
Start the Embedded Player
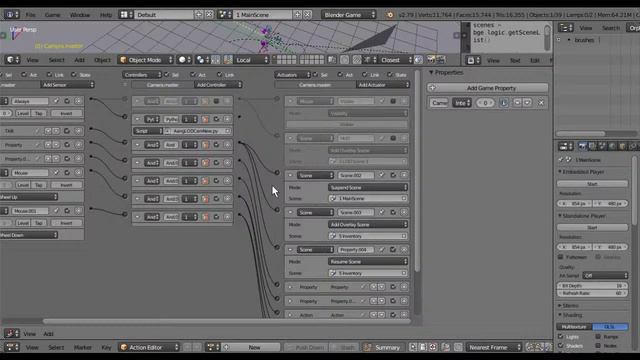click(592, 184)
